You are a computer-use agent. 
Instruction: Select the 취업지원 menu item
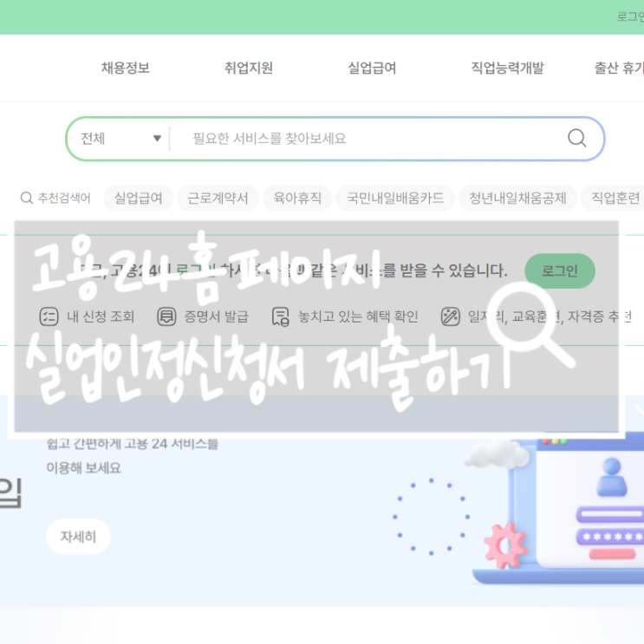click(249, 68)
